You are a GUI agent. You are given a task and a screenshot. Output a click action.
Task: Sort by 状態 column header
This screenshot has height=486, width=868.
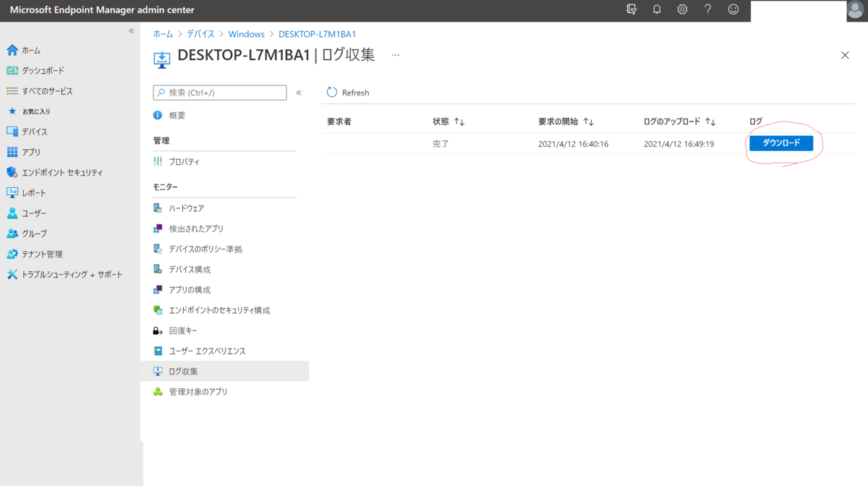pyautogui.click(x=448, y=121)
